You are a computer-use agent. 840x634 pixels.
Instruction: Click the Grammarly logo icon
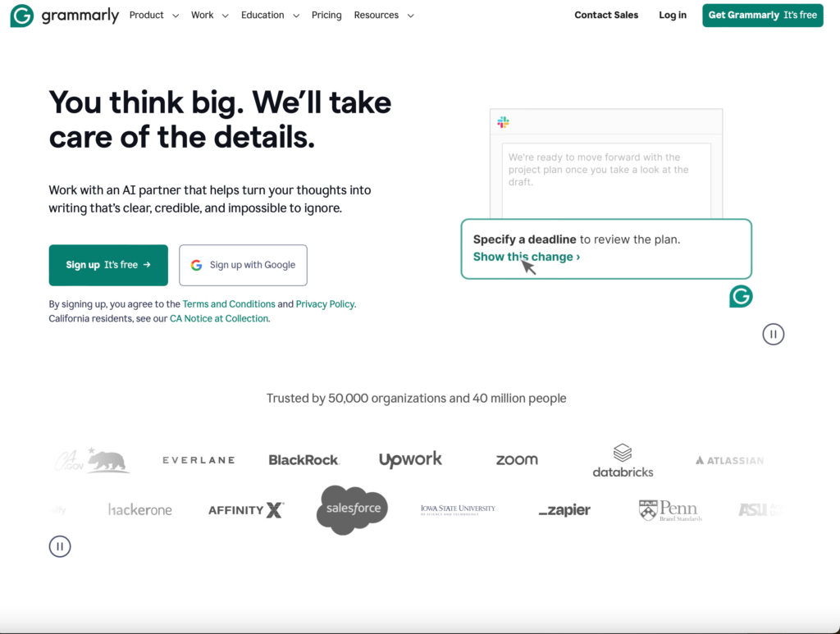[21, 15]
